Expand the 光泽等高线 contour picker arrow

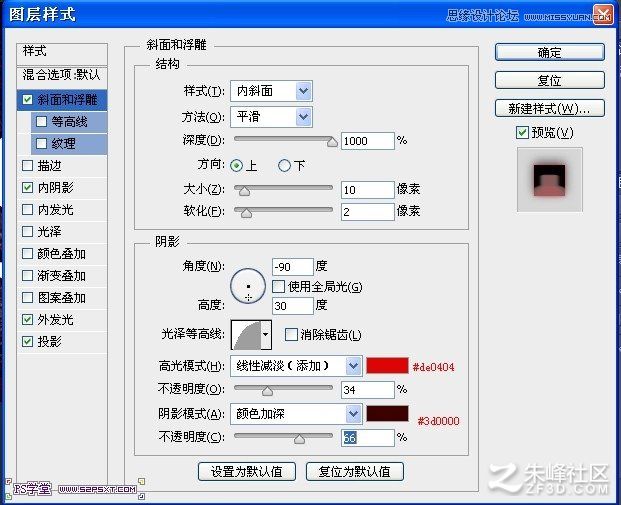(x=266, y=335)
